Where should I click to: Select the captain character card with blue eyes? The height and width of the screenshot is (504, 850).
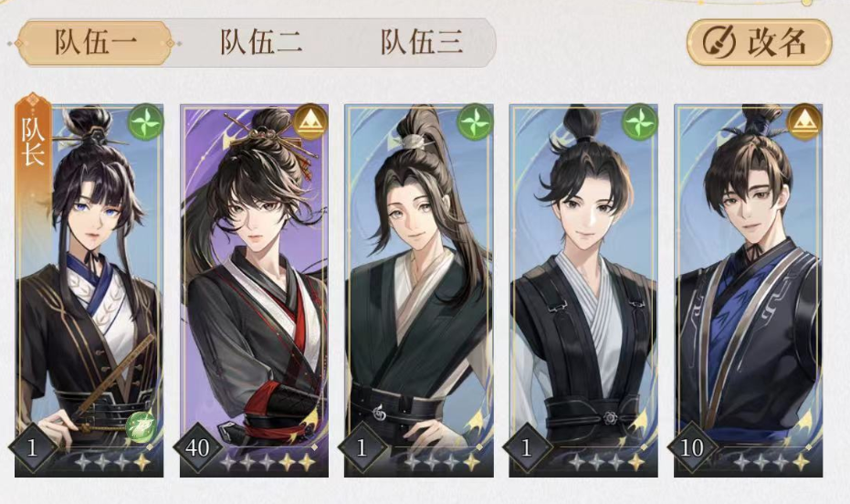[89, 290]
